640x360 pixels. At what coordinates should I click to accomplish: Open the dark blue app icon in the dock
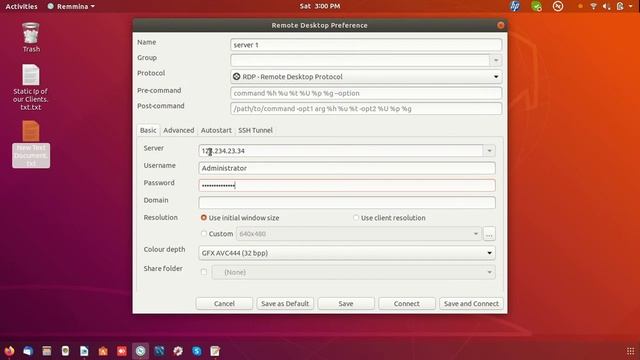[159, 351]
